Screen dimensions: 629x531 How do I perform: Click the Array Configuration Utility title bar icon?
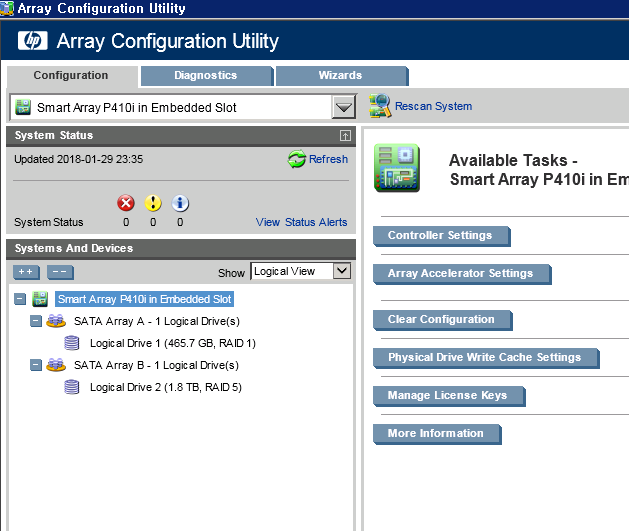[x=7, y=8]
